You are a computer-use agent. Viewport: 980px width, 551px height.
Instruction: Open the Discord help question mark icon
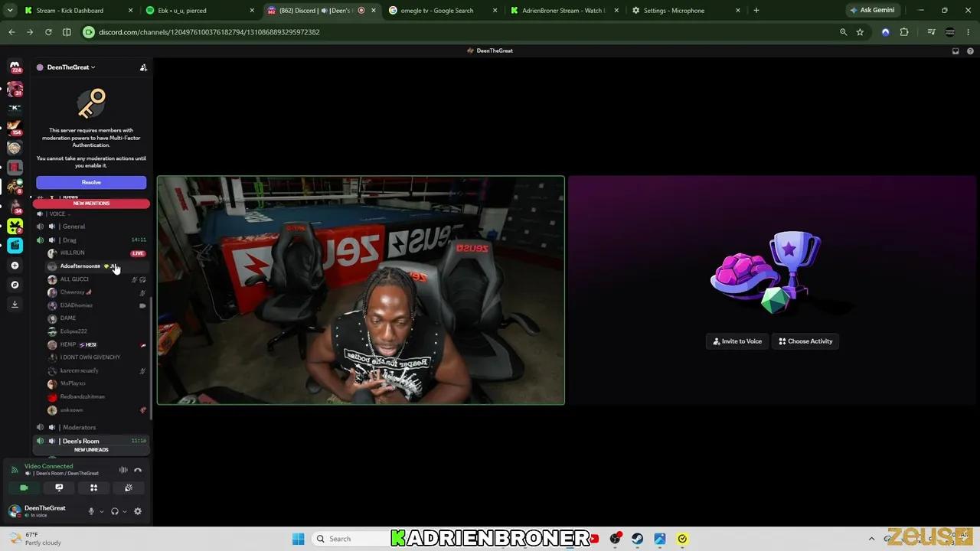coord(969,51)
